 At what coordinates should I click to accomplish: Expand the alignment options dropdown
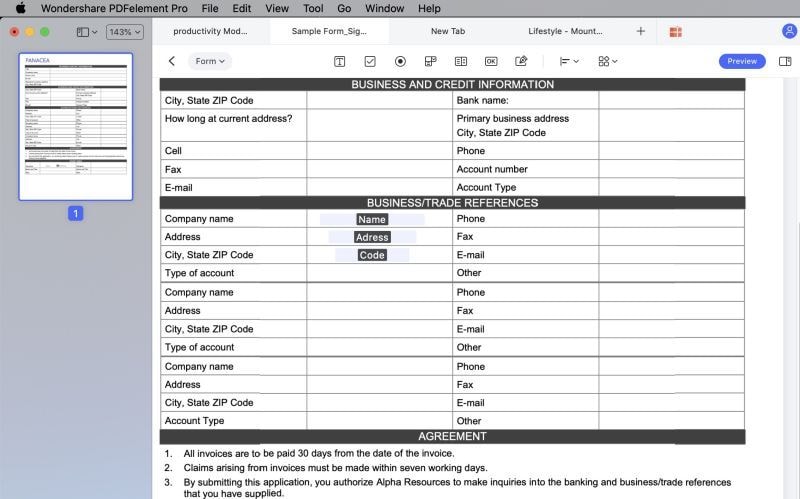[569, 61]
